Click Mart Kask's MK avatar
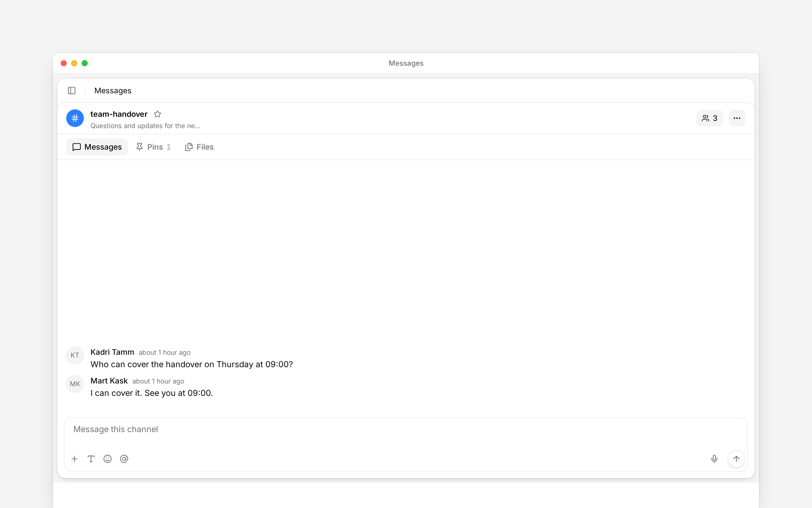Image resolution: width=812 pixels, height=508 pixels. [x=75, y=384]
